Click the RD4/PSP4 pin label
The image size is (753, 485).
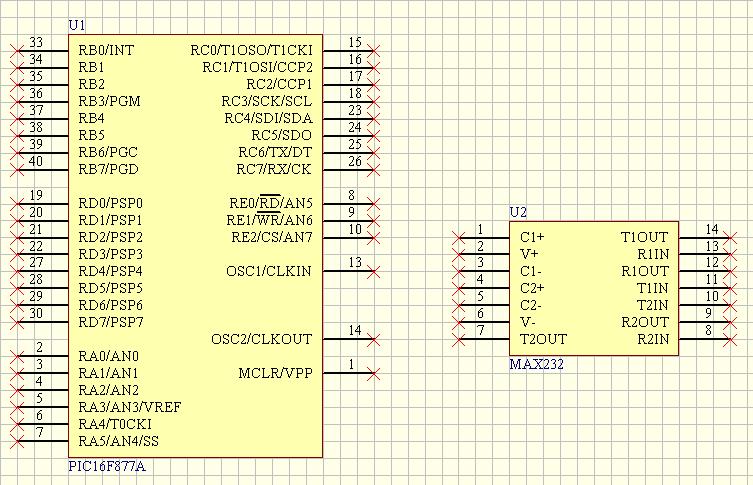110,271
